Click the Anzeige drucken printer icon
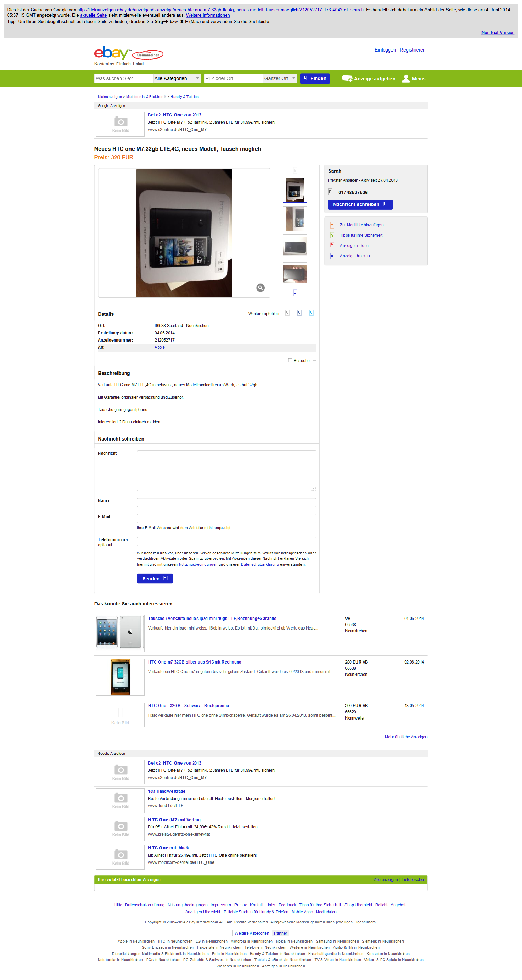Image resolution: width=522 pixels, height=980 pixels. pyautogui.click(x=332, y=256)
